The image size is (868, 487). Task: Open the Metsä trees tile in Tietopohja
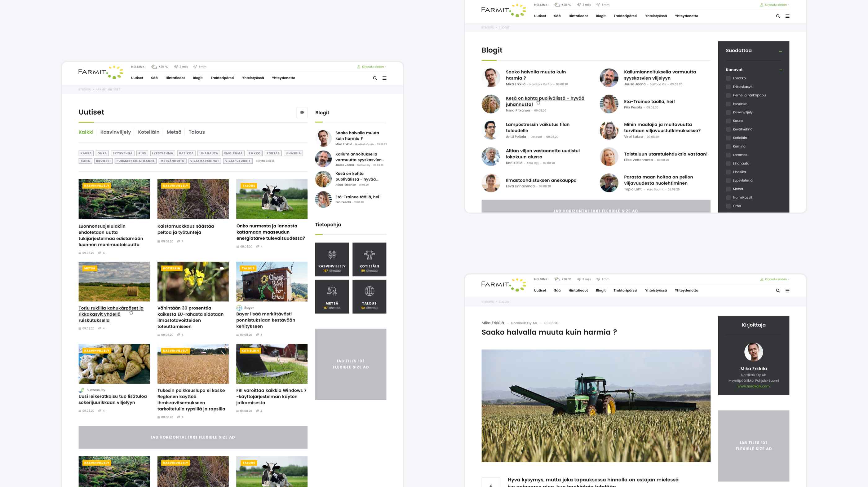tap(332, 297)
